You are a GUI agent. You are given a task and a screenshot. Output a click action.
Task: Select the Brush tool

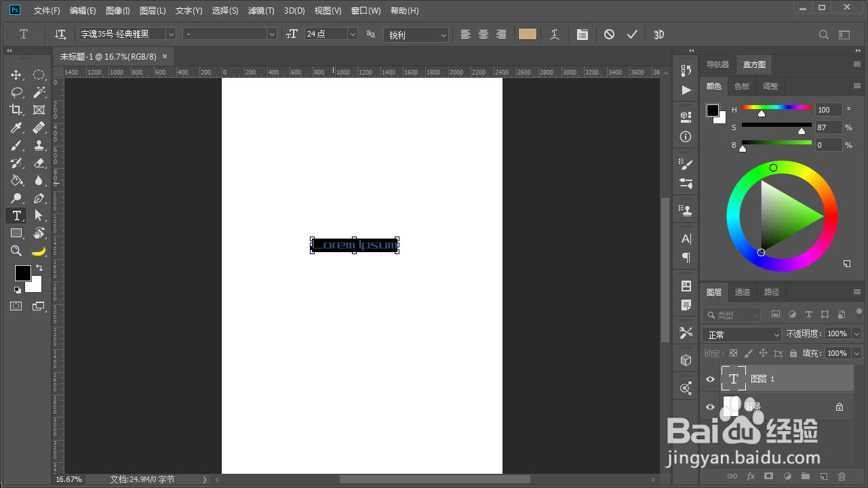[16, 145]
